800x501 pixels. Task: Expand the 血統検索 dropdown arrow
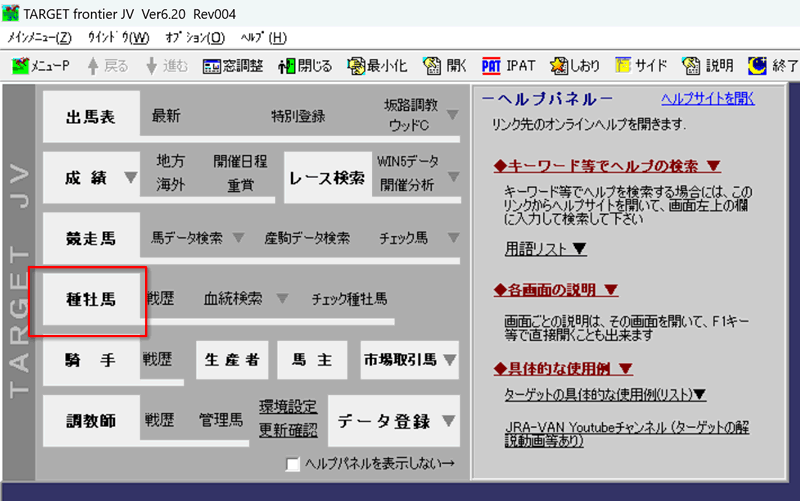pos(282,298)
